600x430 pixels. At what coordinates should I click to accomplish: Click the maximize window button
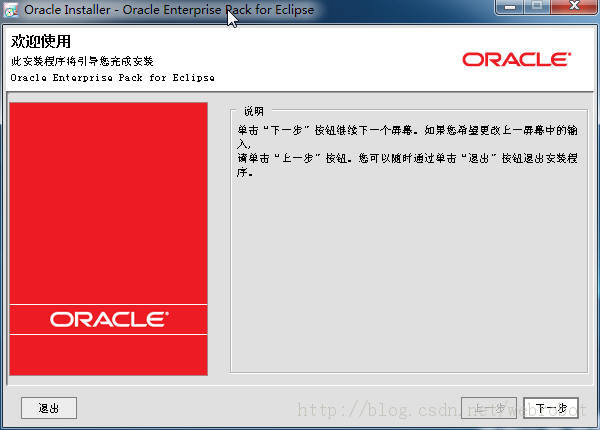[x=537, y=6]
